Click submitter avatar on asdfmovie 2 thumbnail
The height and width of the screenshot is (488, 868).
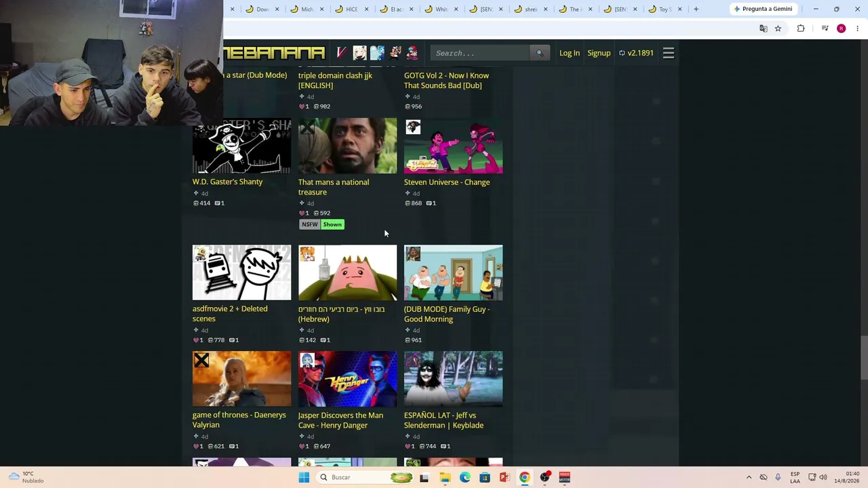tap(200, 253)
